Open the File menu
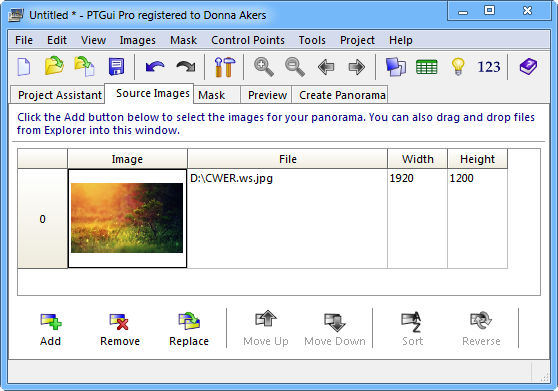Image resolution: width=558 pixels, height=391 pixels. point(24,40)
